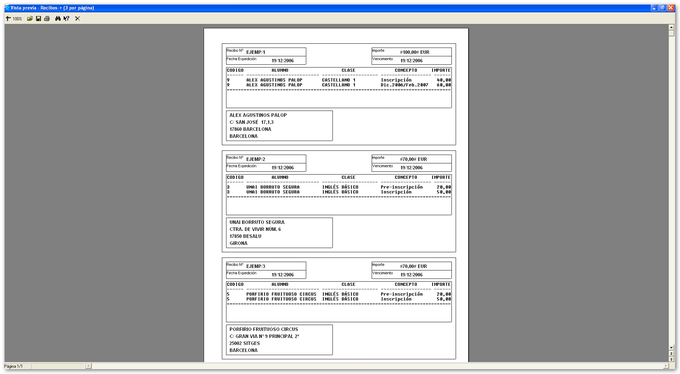This screenshot has height=374, width=680.
Task: Click the horizontal scrollbar left arrow
Action: point(88,366)
